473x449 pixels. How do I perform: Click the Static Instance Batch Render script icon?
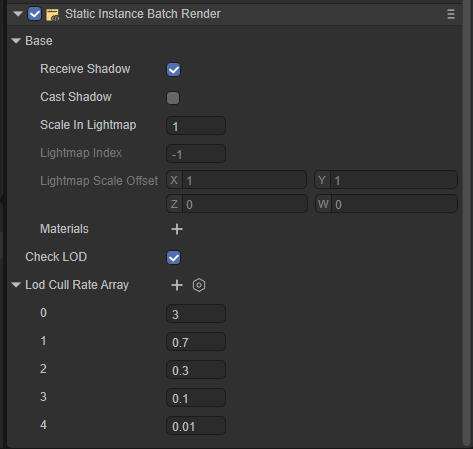[x=52, y=15]
